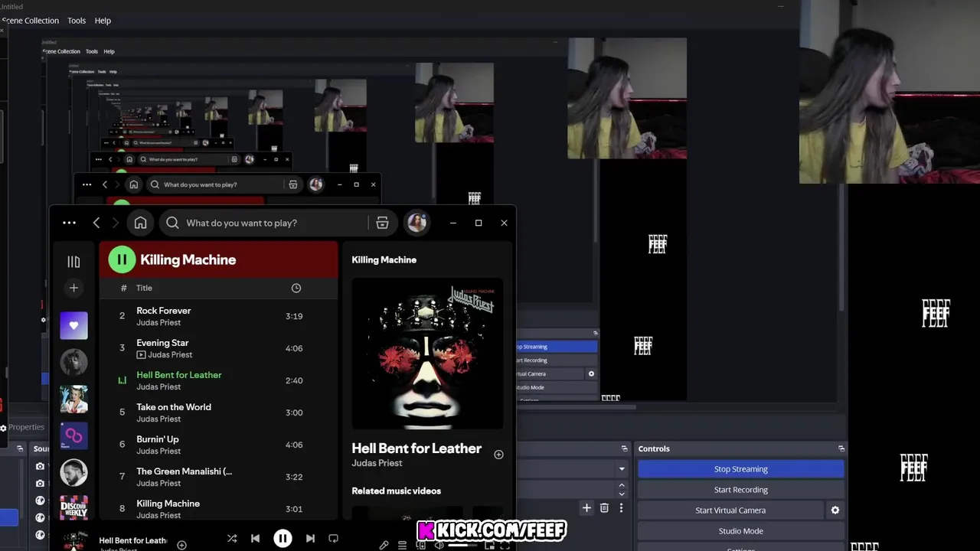The height and width of the screenshot is (551, 980).
Task: Click the add-to-library plus icon in the bottom player bar
Action: coord(181,545)
